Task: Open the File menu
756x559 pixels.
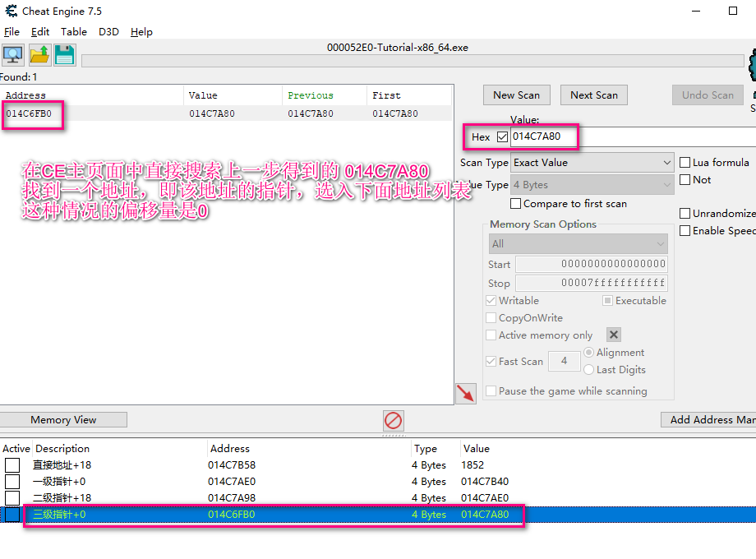Action: tap(12, 32)
